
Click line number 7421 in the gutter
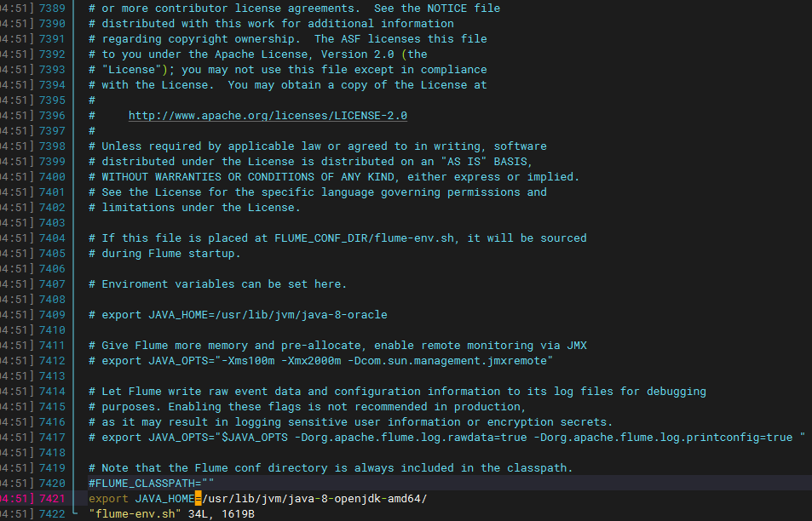(52, 499)
